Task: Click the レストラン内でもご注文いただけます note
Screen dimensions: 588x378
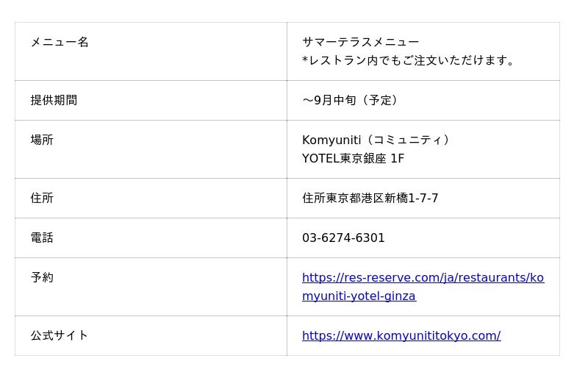Action: (x=408, y=60)
